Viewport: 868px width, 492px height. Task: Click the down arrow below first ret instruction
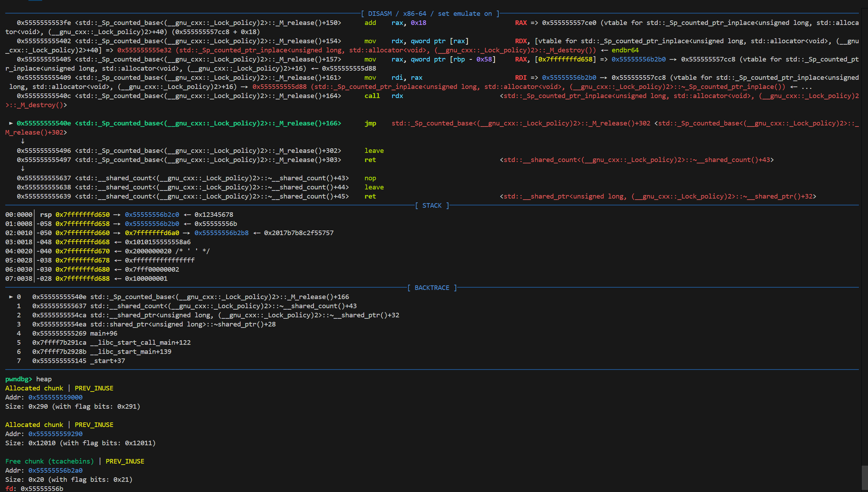23,169
